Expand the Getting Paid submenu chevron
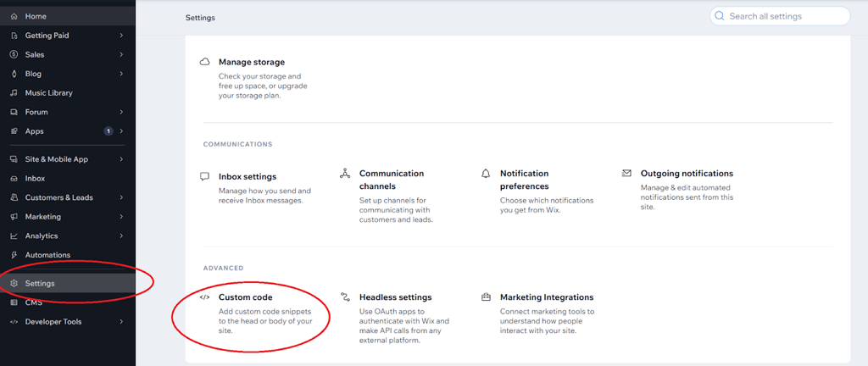The height and width of the screenshot is (366, 868). [121, 36]
